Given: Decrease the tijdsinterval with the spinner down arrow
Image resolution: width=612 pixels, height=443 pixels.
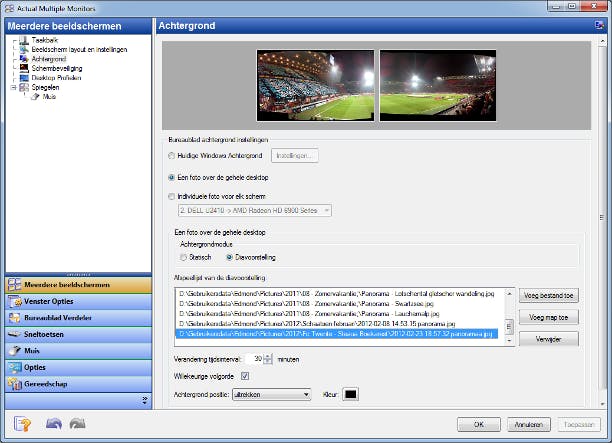Looking at the screenshot, I should coord(268,362).
